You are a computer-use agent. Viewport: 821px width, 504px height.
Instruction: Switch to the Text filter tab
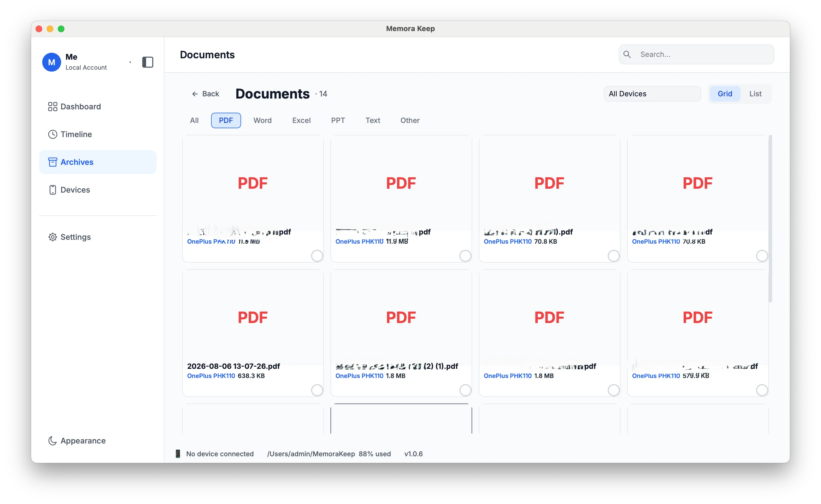(373, 120)
